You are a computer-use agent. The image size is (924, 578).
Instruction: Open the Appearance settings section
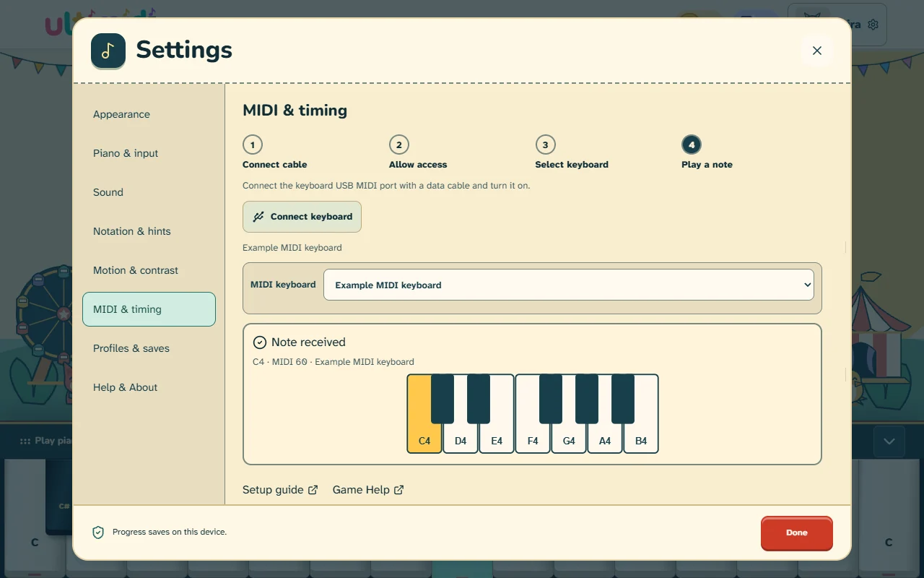149,114
